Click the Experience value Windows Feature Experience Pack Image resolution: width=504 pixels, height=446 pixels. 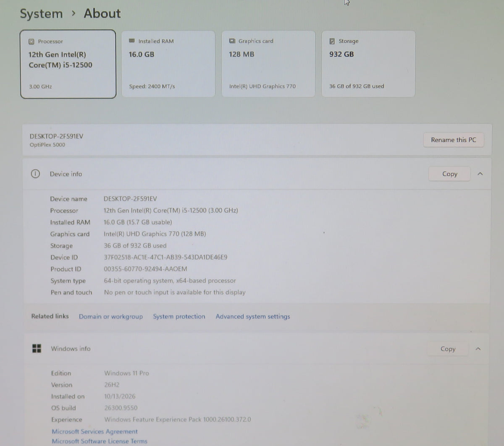click(x=177, y=420)
